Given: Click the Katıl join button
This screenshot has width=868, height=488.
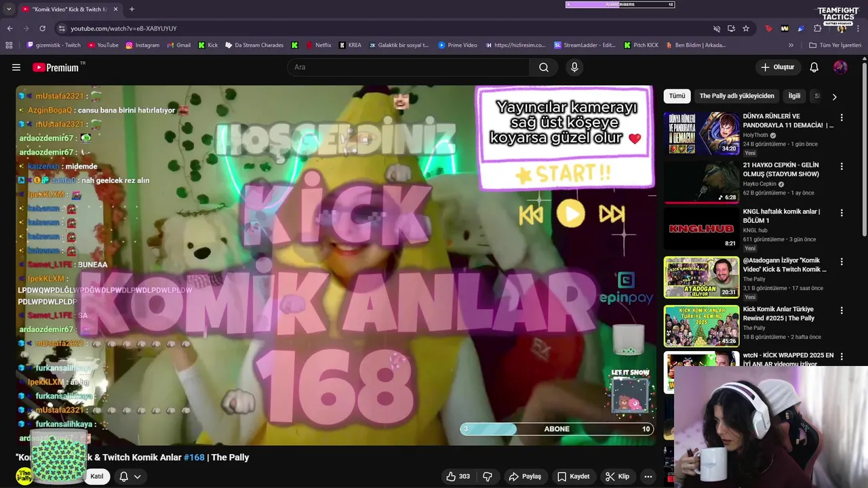Looking at the screenshot, I should point(97,476).
